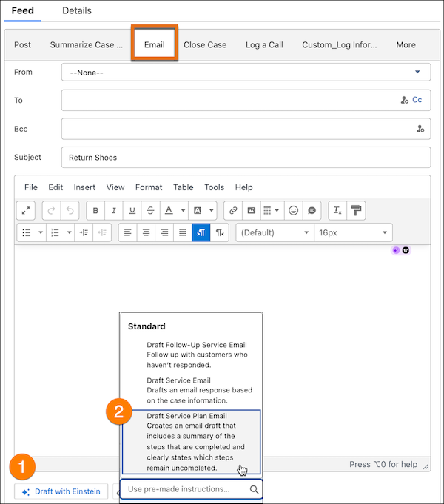Click the decrease indent icon
The height and width of the screenshot is (504, 444).
coord(102,232)
